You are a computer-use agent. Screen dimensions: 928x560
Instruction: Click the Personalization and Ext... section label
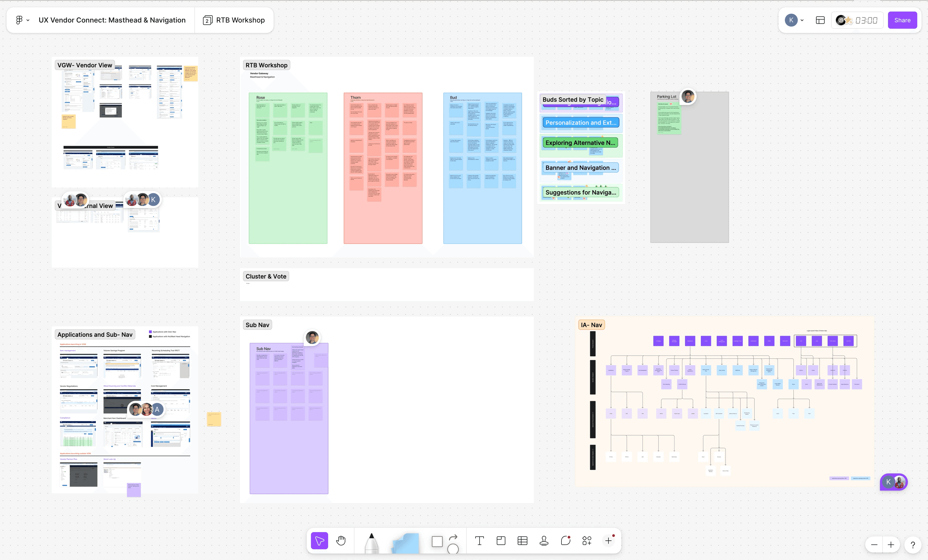(580, 123)
